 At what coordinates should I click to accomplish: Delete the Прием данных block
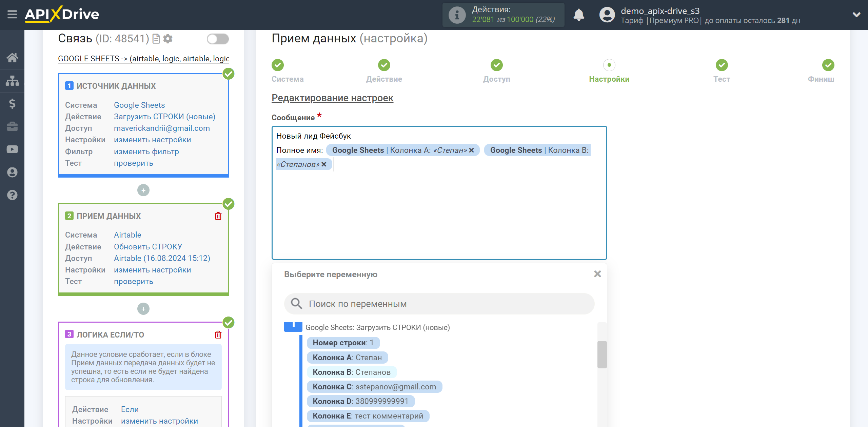click(x=218, y=216)
